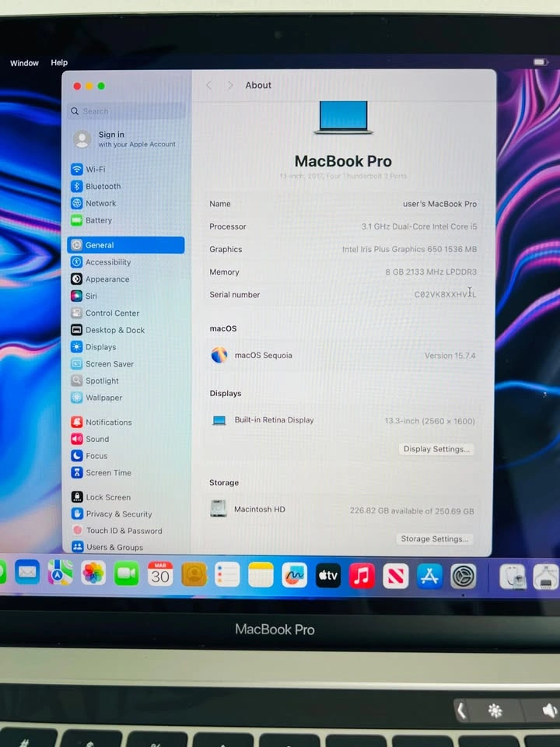This screenshot has height=747, width=560.
Task: Open Reminders from the Dock
Action: click(x=227, y=574)
